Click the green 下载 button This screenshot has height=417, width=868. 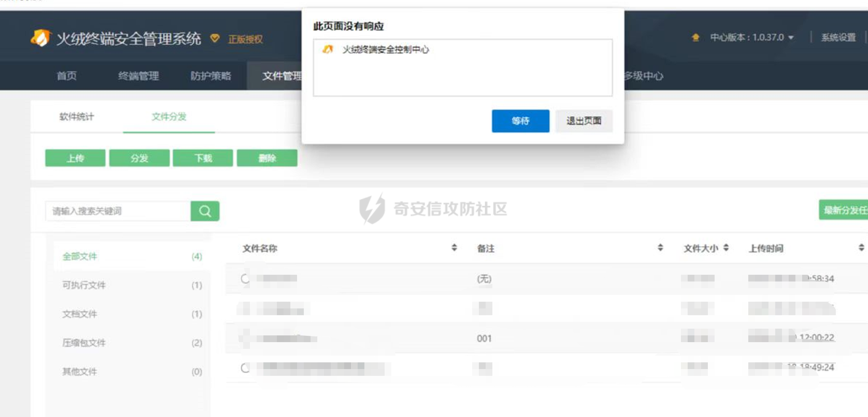(x=203, y=158)
